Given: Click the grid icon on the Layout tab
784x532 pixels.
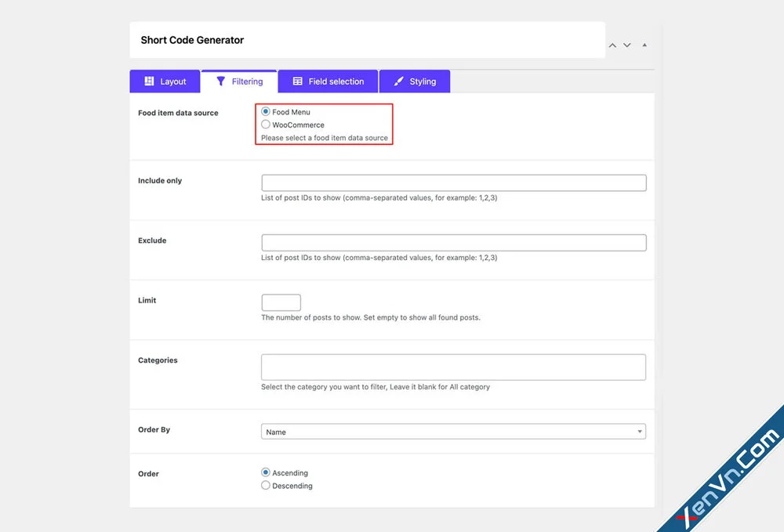Looking at the screenshot, I should click(x=149, y=81).
